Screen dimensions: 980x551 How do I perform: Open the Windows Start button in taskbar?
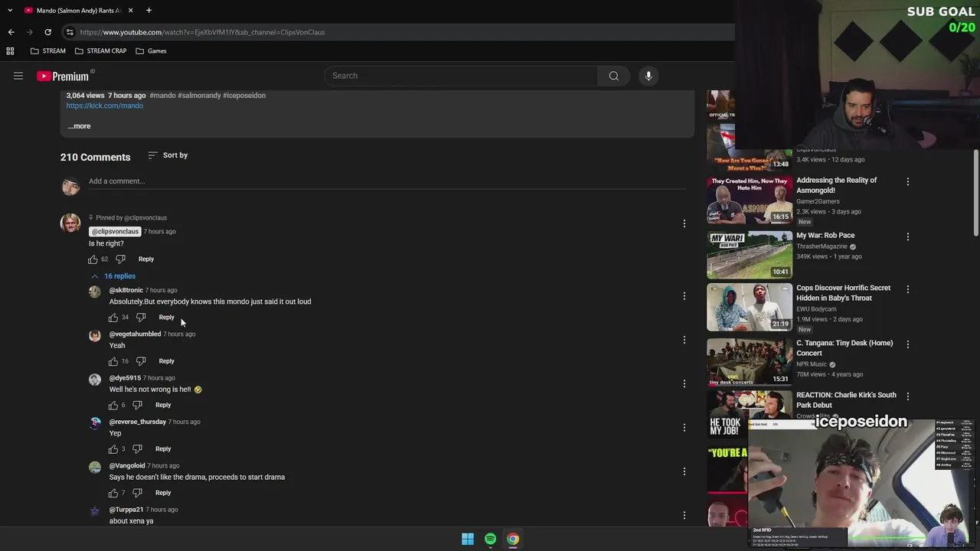point(468,539)
